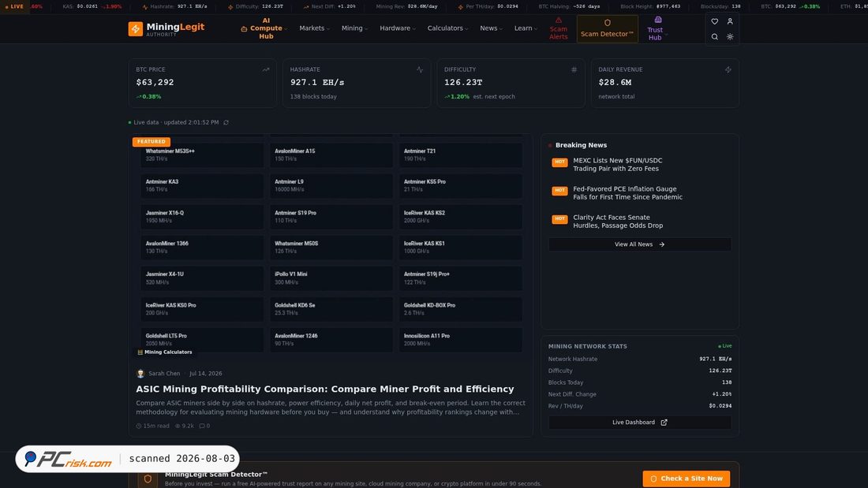
Task: Click the Scam Alerts warning icon
Action: (x=558, y=20)
